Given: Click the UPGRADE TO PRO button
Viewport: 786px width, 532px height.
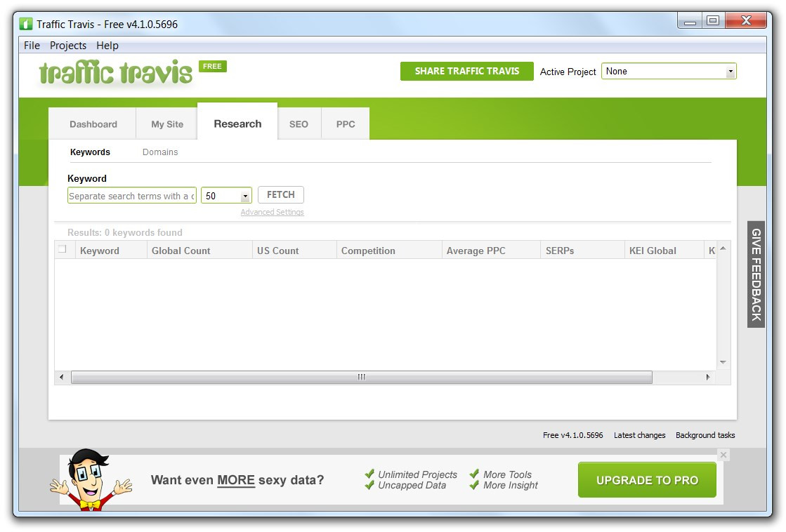Looking at the screenshot, I should [647, 480].
